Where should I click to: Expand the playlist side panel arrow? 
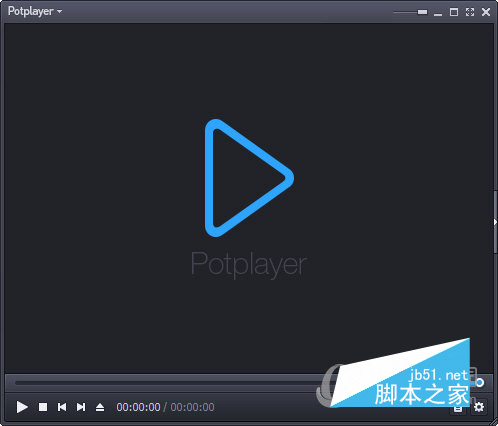click(x=495, y=222)
